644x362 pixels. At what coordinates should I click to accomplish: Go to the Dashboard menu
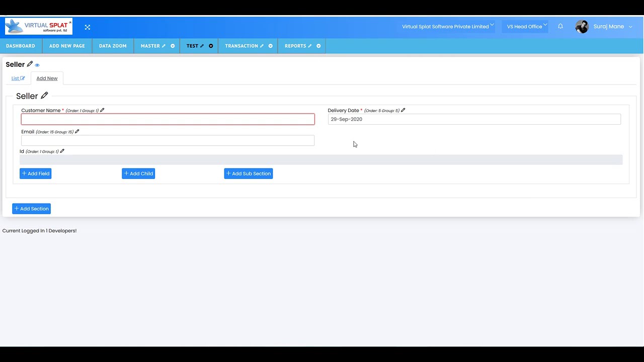pos(21,46)
